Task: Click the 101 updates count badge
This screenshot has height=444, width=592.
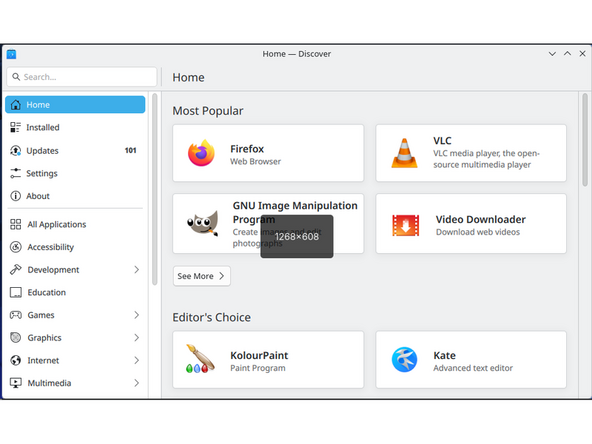Action: tap(130, 150)
